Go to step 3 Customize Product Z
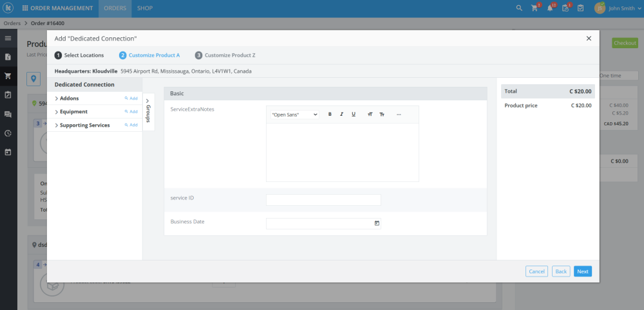Image resolution: width=644 pixels, height=310 pixels. pos(225,55)
